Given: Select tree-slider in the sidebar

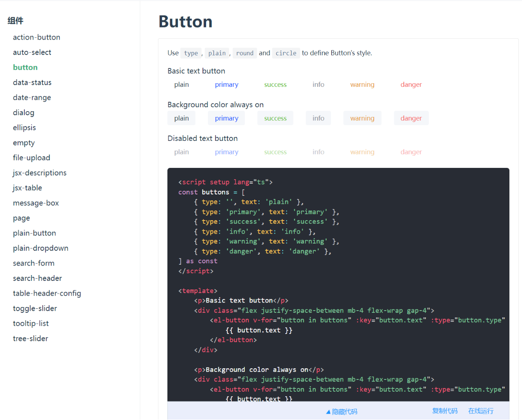Looking at the screenshot, I should [x=30, y=339].
